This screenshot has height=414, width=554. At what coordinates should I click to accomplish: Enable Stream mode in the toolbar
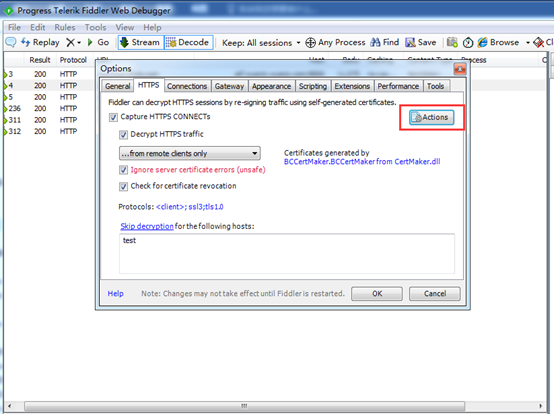pyautogui.click(x=141, y=42)
